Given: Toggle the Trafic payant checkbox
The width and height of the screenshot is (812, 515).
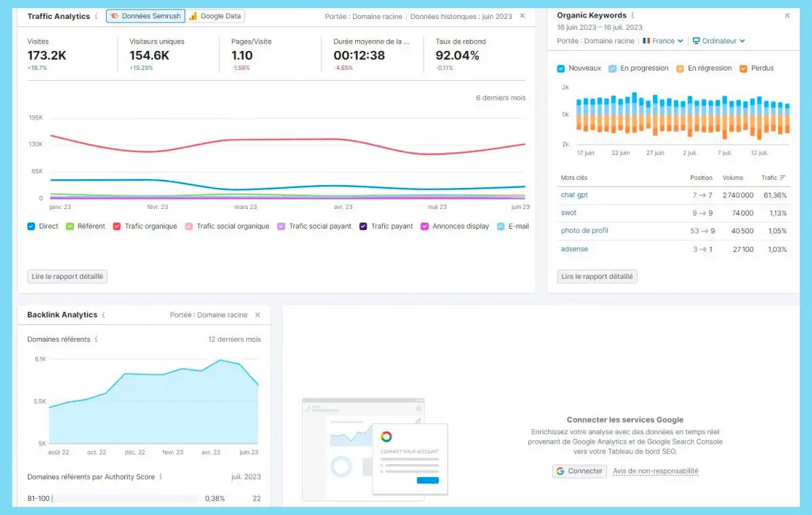Looking at the screenshot, I should (x=363, y=226).
